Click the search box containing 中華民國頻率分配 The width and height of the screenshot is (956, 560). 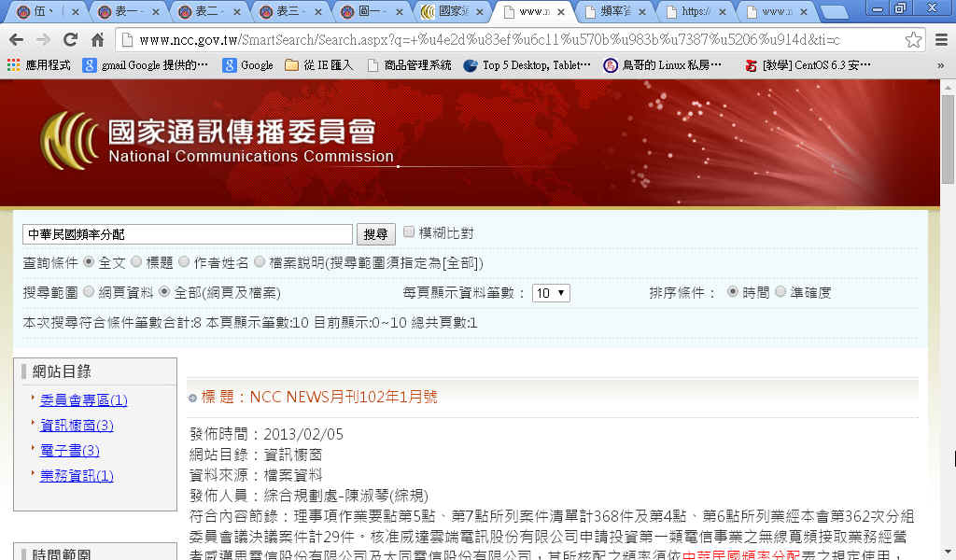(x=187, y=234)
